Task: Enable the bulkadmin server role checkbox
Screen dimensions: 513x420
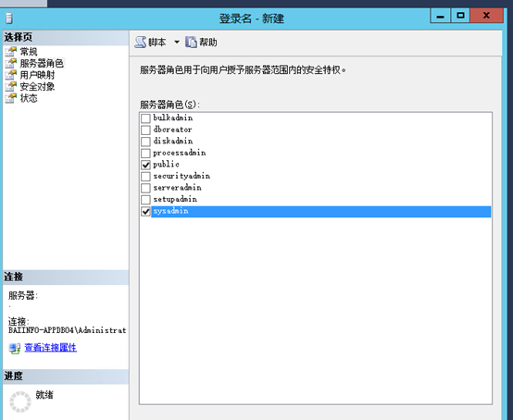Action: point(145,118)
